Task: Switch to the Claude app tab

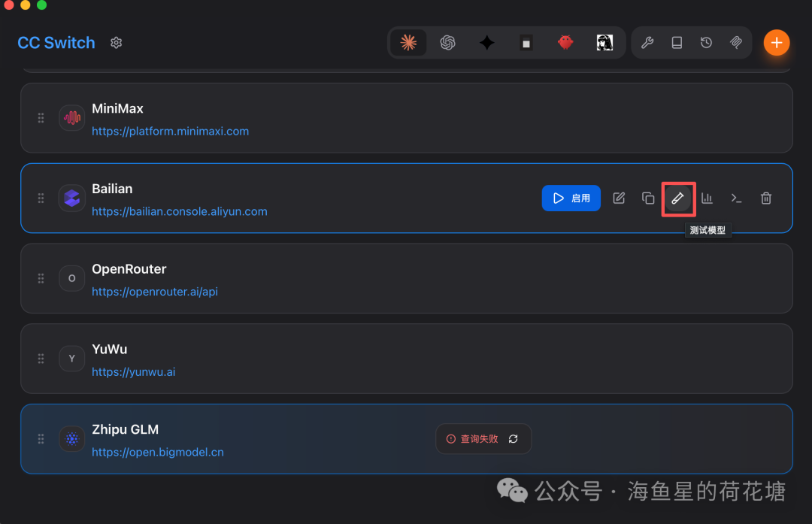Action: (x=408, y=42)
